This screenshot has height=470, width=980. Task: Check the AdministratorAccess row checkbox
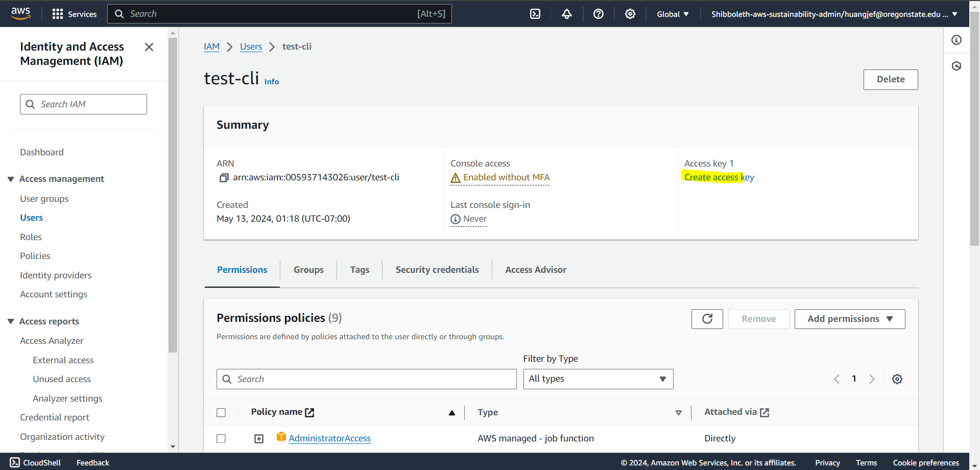pos(221,439)
